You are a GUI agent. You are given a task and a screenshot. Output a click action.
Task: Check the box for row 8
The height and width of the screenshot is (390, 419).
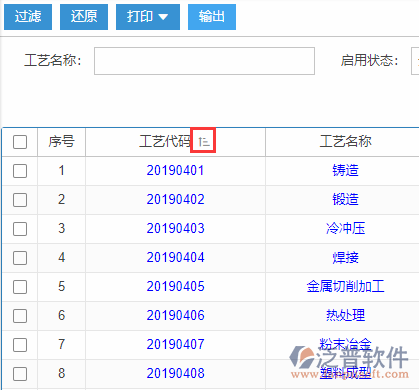(20, 374)
